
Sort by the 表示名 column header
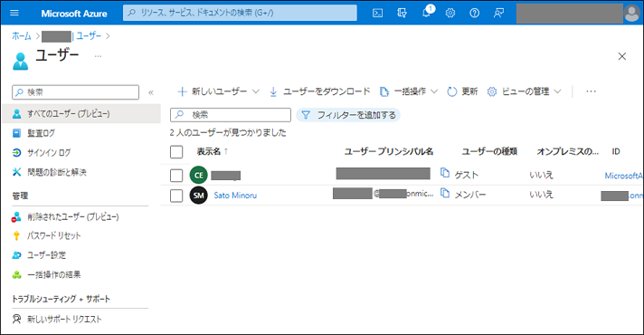point(209,152)
